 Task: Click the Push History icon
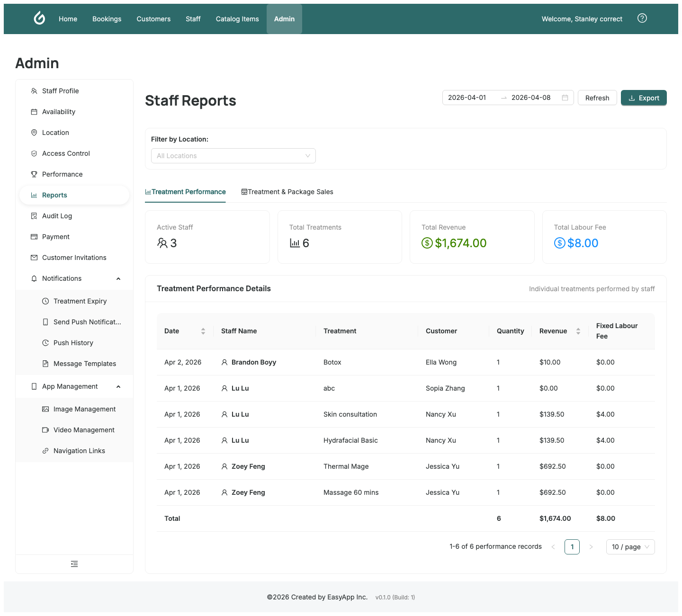[x=45, y=343]
